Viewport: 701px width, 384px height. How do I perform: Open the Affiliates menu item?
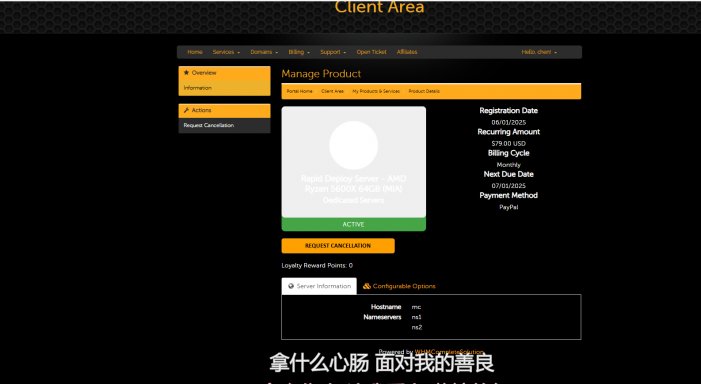pos(407,52)
